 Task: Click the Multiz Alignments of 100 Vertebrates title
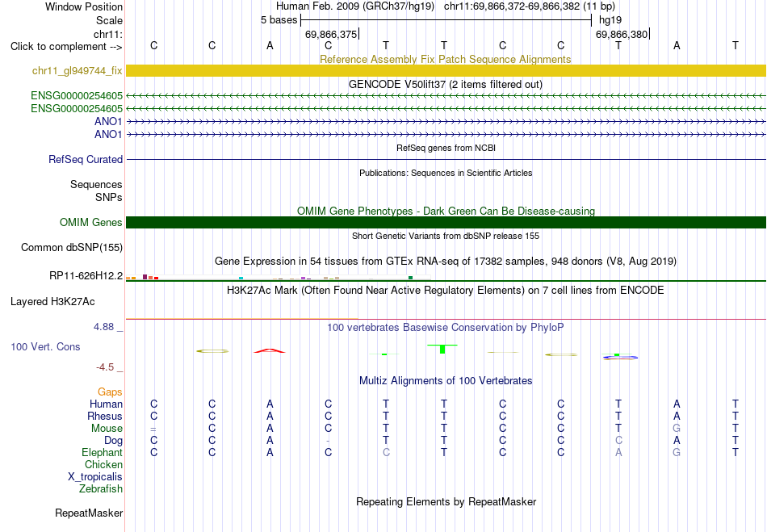(x=446, y=381)
